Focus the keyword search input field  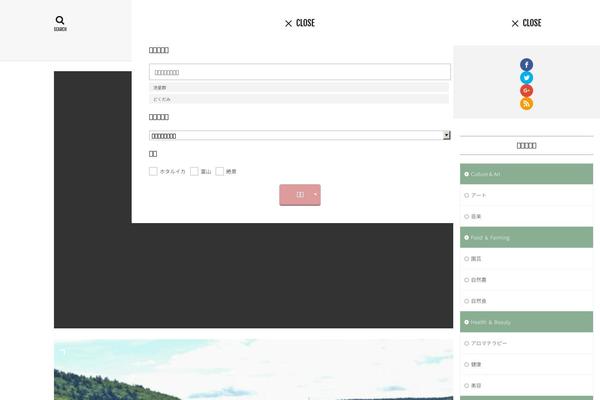tap(300, 72)
